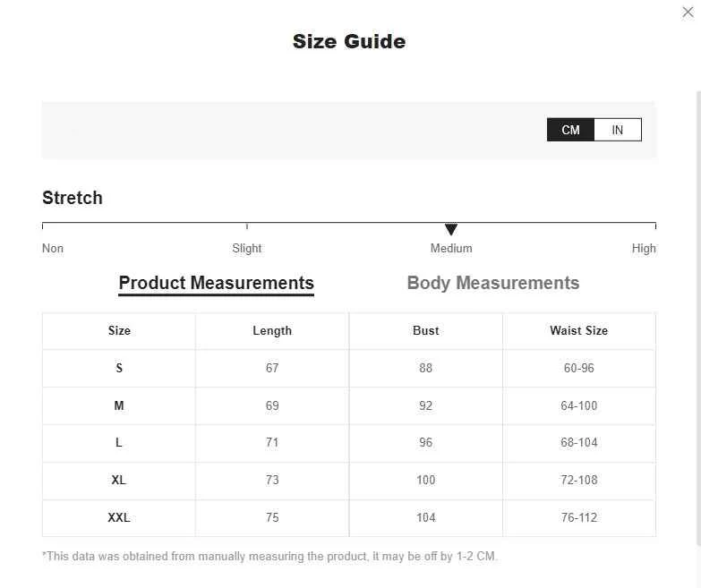701x588 pixels.
Task: Click the Bust column header
Action: pyautogui.click(x=425, y=331)
